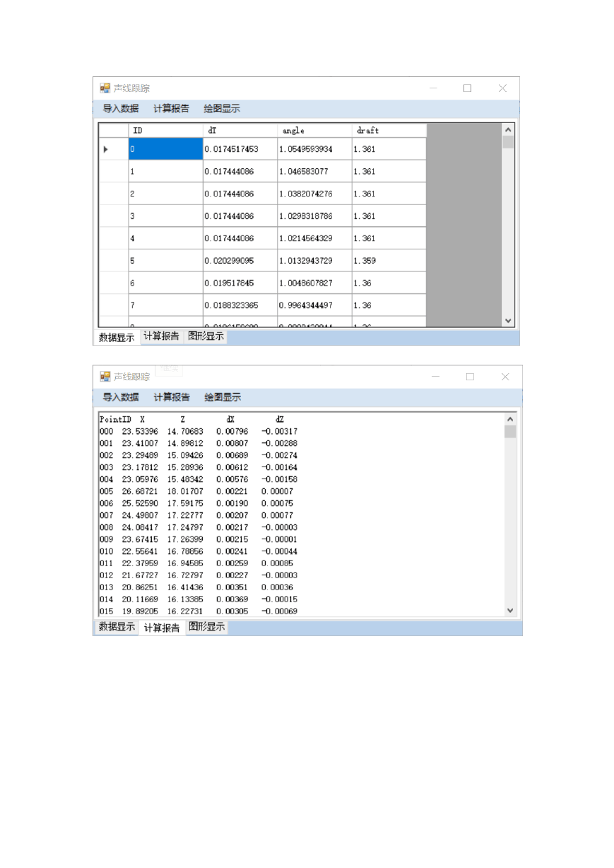Open 绘图显示 menu in upper window
The width and height of the screenshot is (614, 868).
[x=222, y=109]
